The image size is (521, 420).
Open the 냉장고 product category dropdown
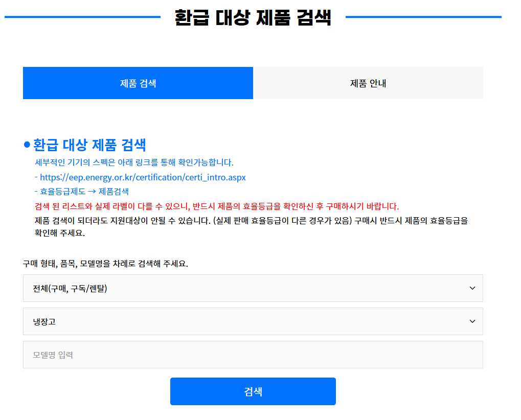253,321
